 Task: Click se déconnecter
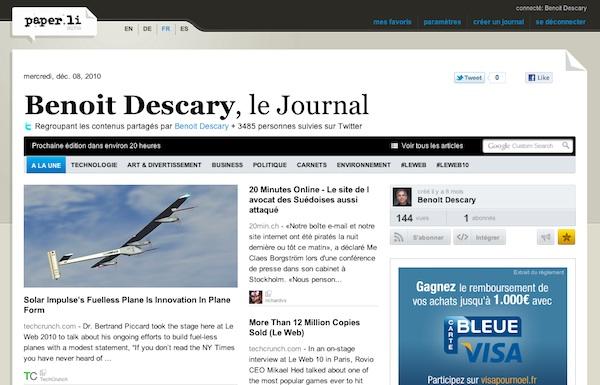tap(561, 22)
